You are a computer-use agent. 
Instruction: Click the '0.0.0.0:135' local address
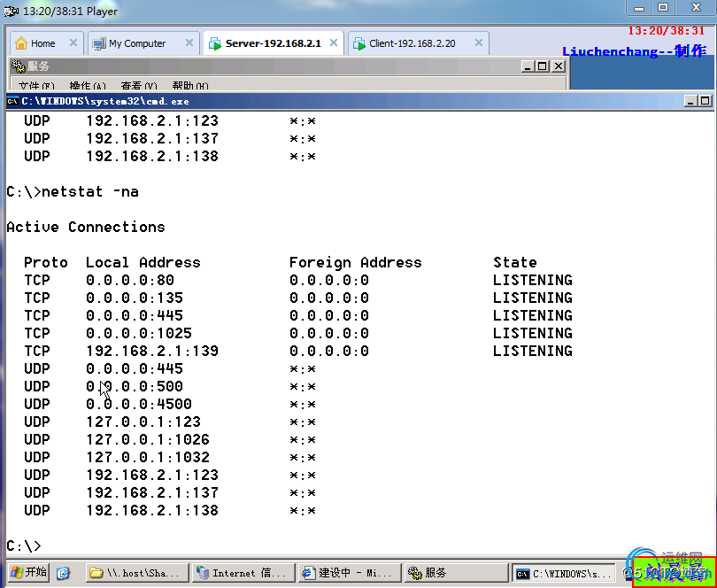pos(135,298)
